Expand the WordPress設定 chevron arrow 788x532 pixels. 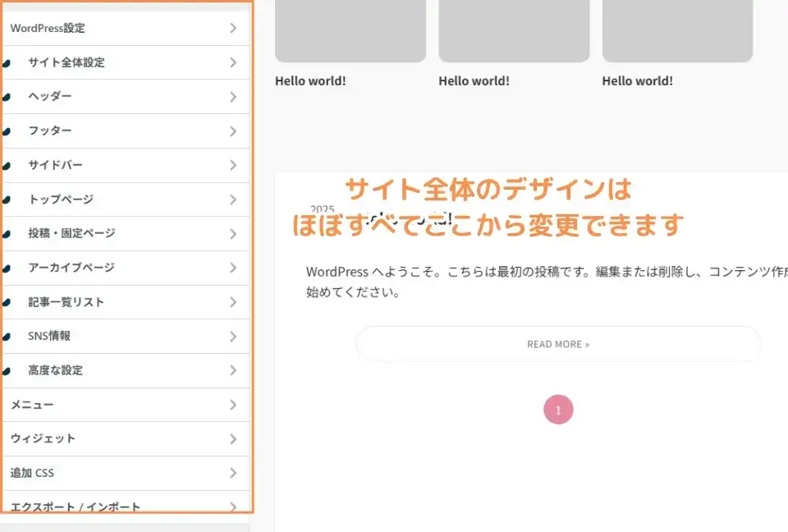(x=233, y=29)
